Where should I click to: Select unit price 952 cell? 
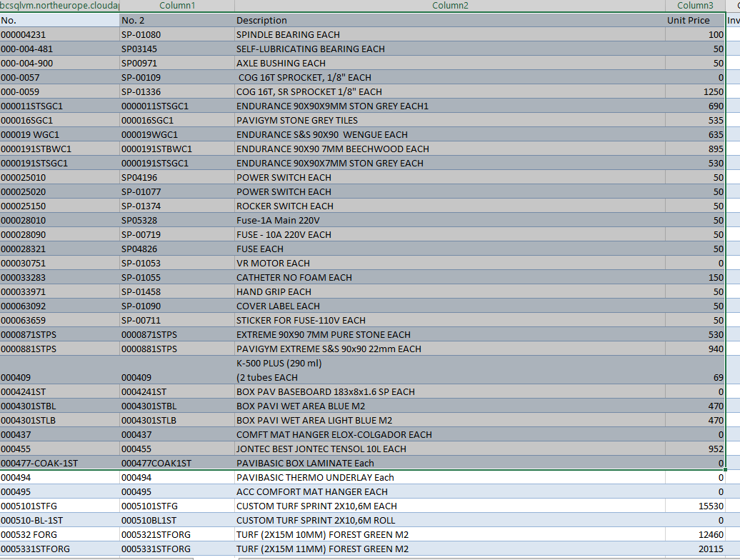click(x=695, y=449)
